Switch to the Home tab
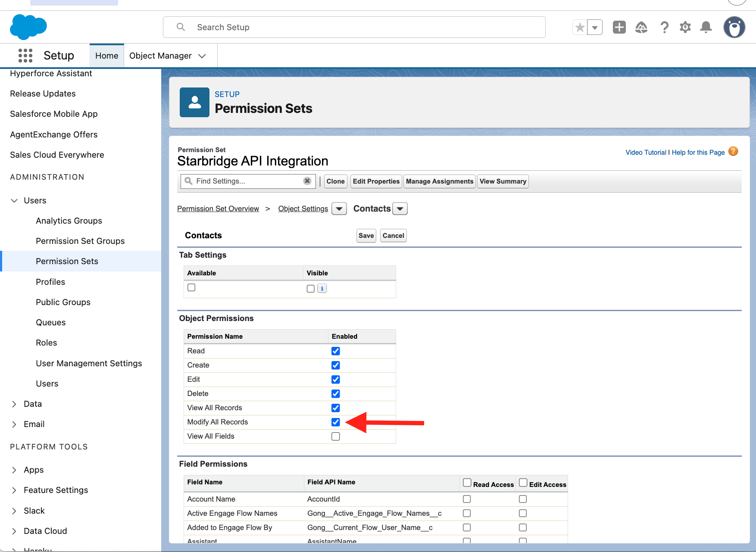This screenshot has width=756, height=552. [107, 56]
